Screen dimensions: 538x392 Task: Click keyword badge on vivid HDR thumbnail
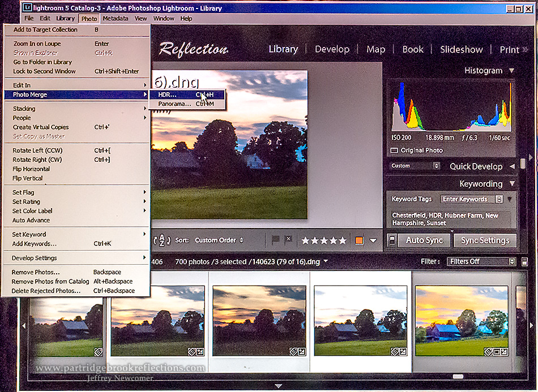pos(488,352)
